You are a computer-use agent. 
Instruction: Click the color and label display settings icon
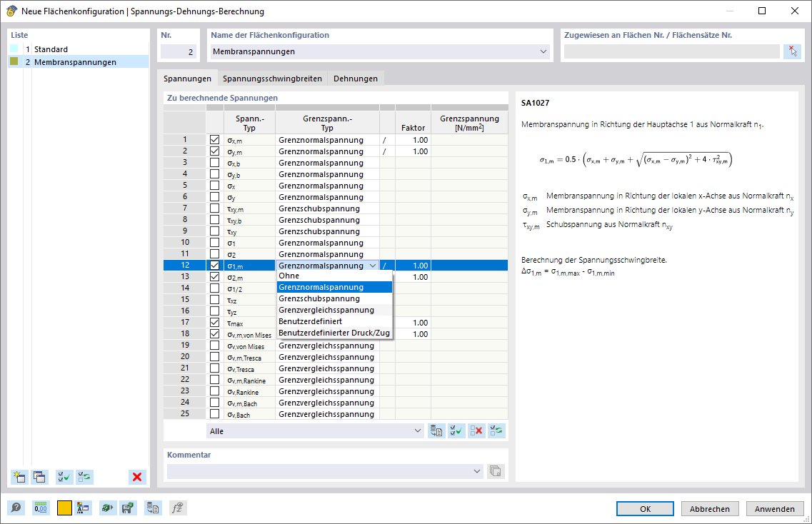coord(83,508)
